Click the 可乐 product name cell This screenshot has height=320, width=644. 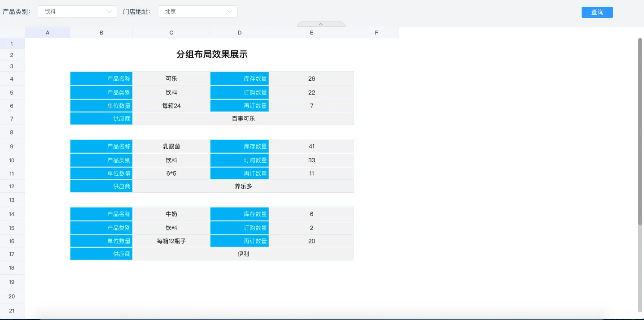171,79
